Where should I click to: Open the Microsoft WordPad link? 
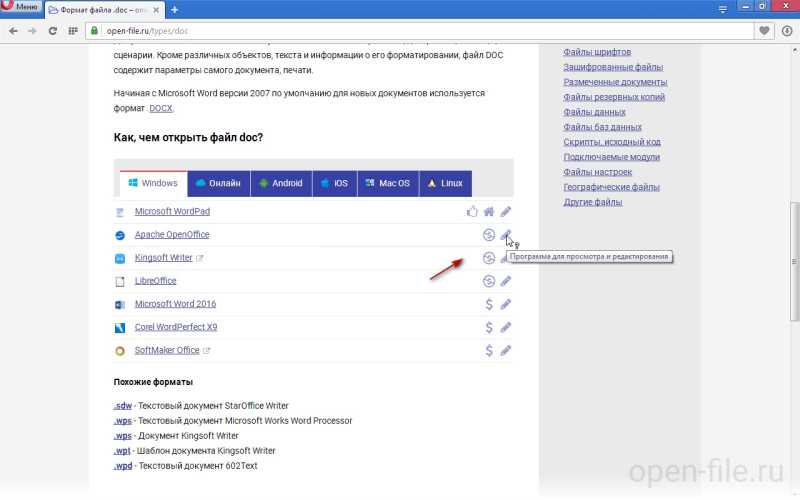[172, 211]
